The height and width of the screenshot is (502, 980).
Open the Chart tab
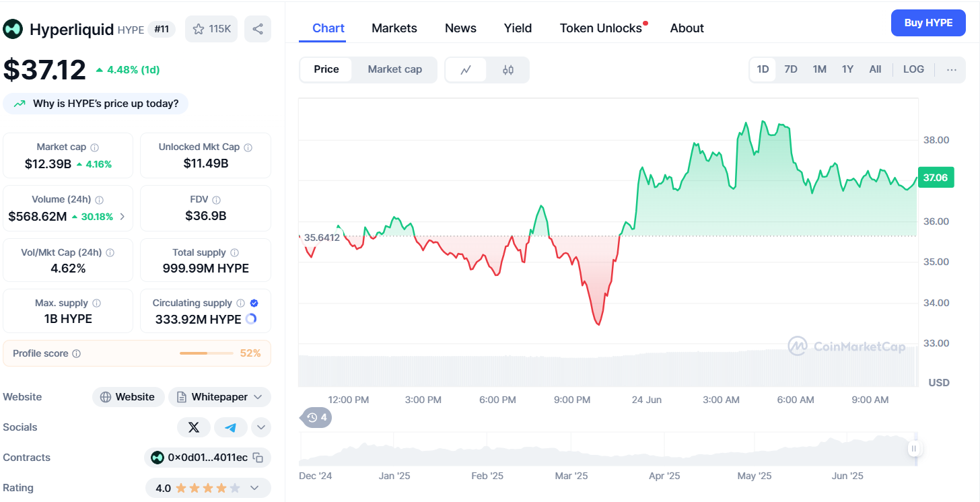point(328,28)
